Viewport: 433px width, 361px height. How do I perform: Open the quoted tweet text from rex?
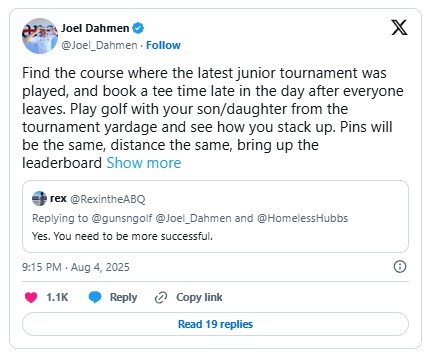122,236
